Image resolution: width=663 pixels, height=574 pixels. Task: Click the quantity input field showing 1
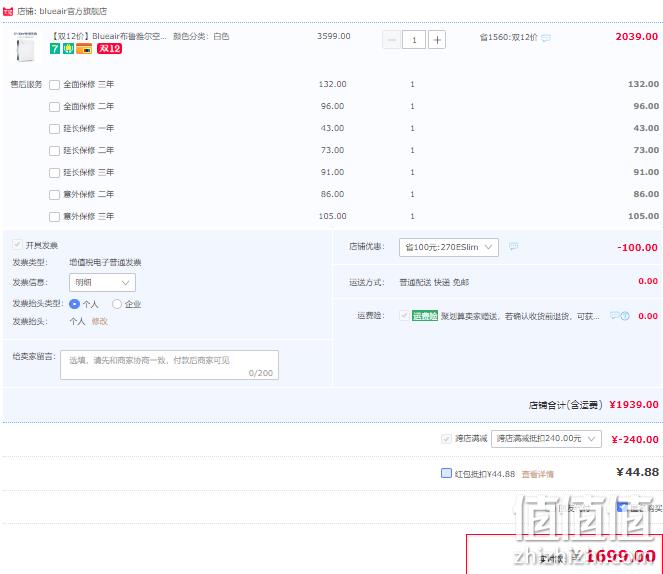point(414,40)
